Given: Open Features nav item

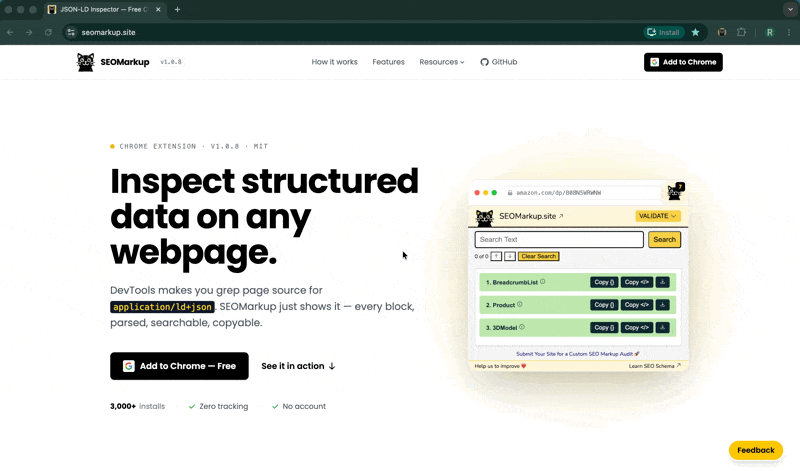Looking at the screenshot, I should click(388, 62).
